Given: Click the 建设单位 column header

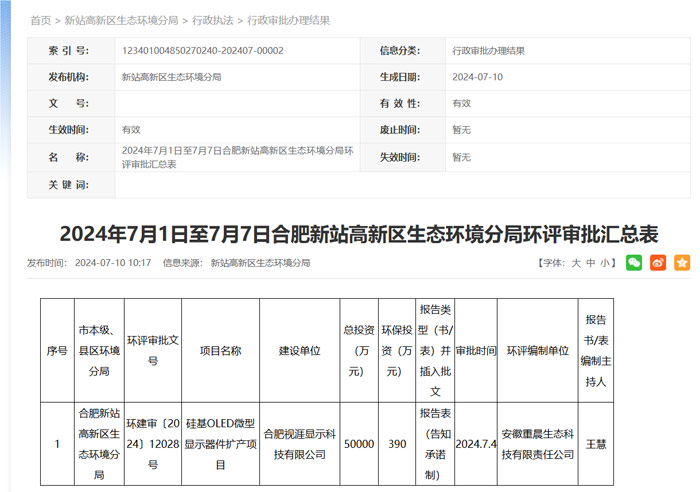Looking at the screenshot, I should 300,350.
